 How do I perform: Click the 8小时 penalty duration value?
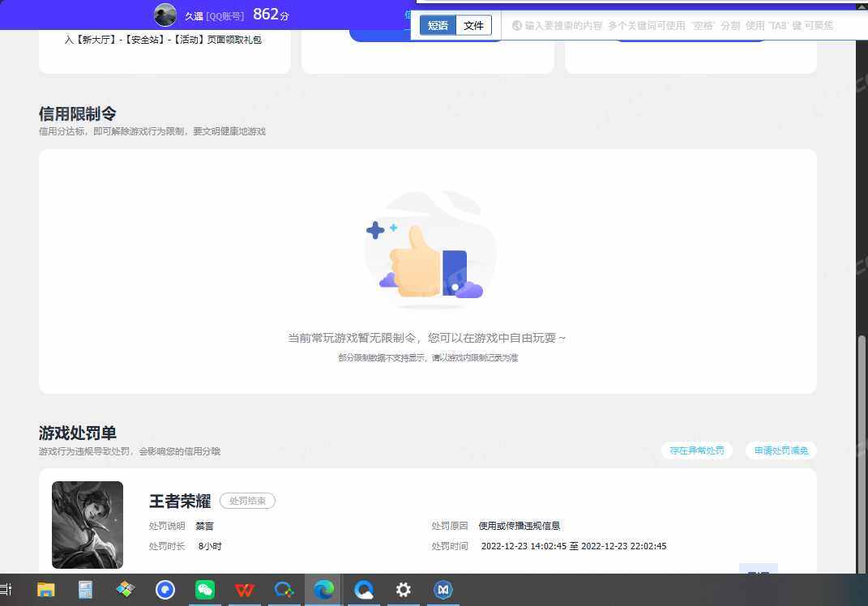tap(210, 546)
